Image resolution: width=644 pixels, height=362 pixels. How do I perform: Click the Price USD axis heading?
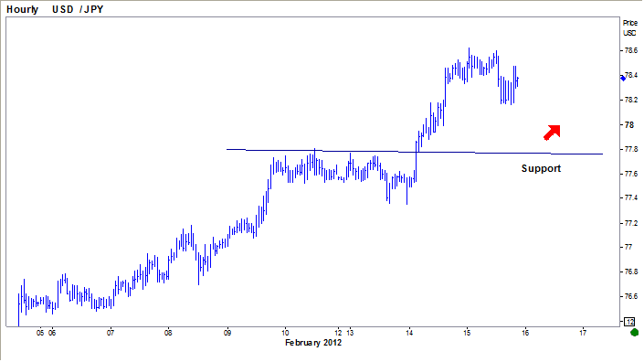point(629,28)
